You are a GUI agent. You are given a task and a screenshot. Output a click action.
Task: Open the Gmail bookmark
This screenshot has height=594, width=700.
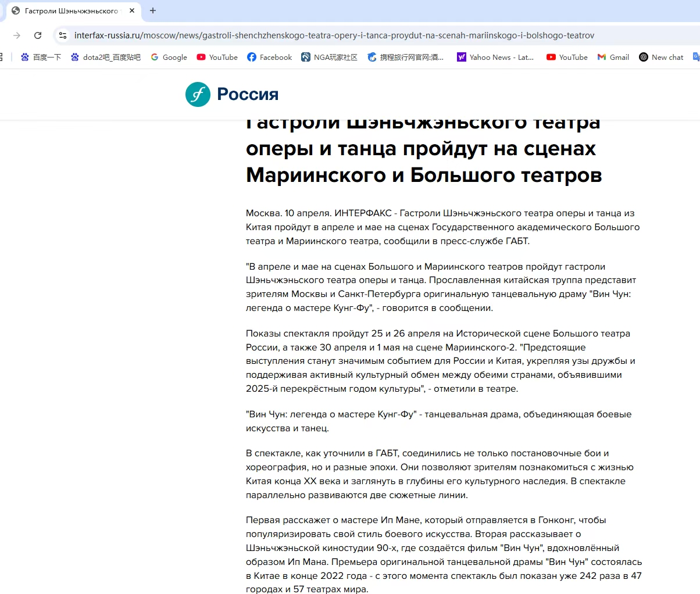click(613, 57)
